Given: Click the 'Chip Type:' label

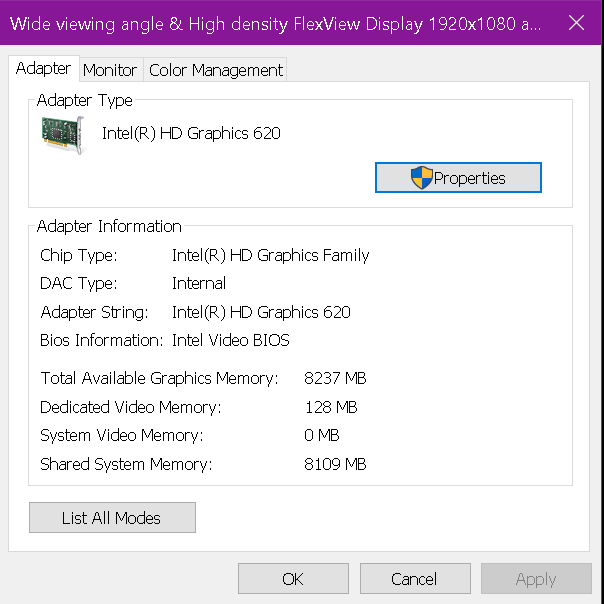Looking at the screenshot, I should [79, 255].
